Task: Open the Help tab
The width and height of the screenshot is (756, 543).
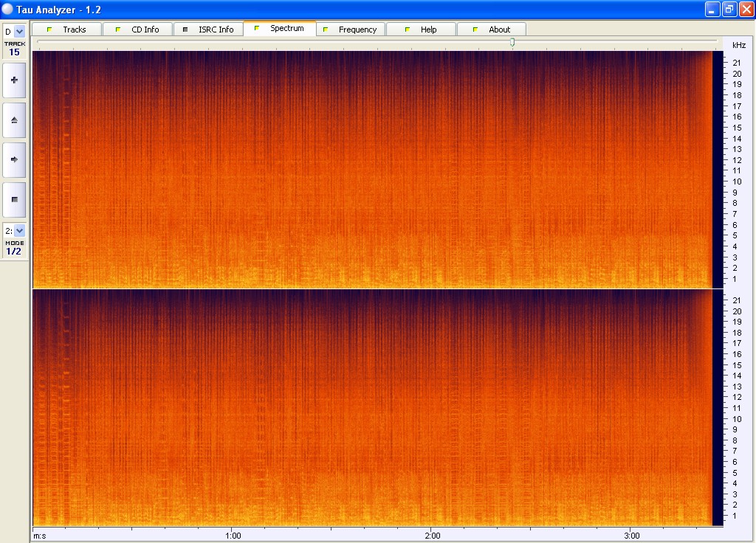Action: click(x=421, y=30)
